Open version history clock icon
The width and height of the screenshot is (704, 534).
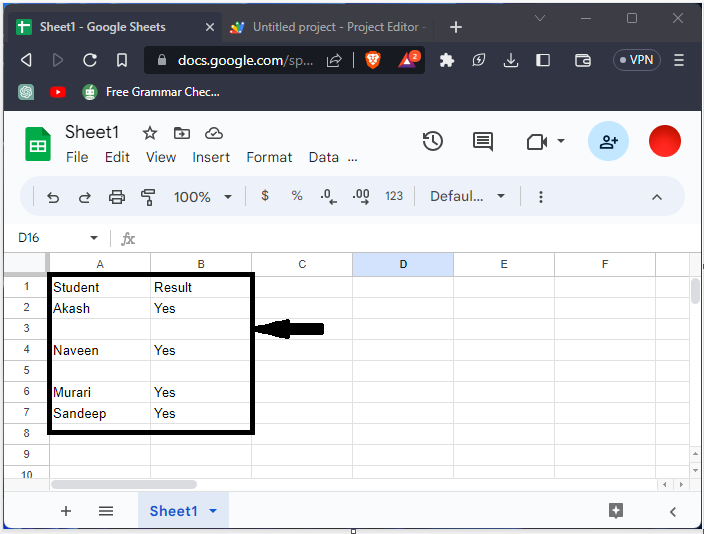[433, 141]
